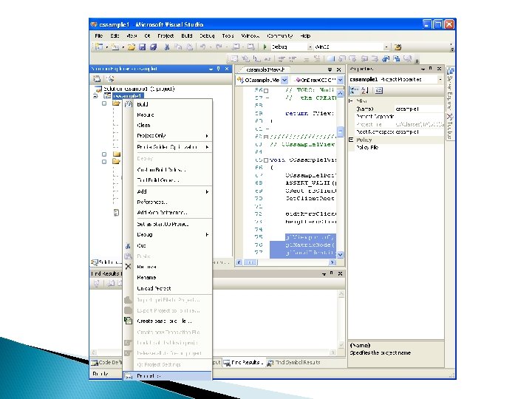The height and width of the screenshot is (399, 532).
Task: Toggle the outlining box at line 56
Action: (x=266, y=91)
